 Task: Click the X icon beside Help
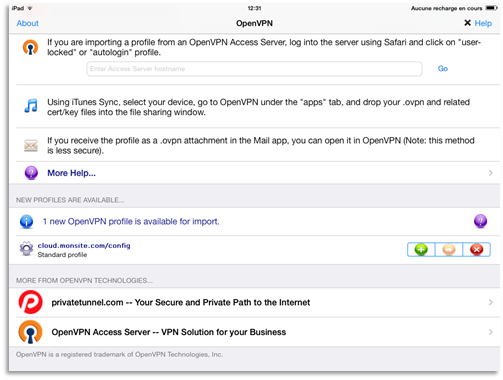pos(467,23)
